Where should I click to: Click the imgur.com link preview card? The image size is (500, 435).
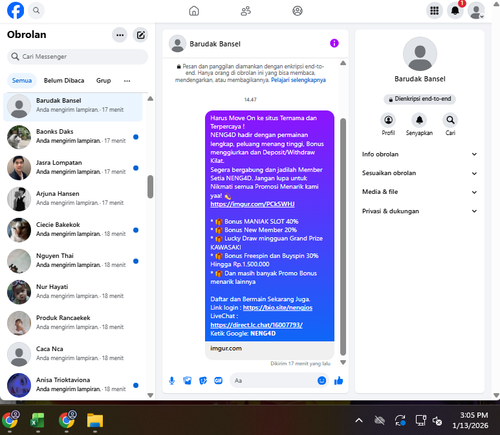pos(269,350)
